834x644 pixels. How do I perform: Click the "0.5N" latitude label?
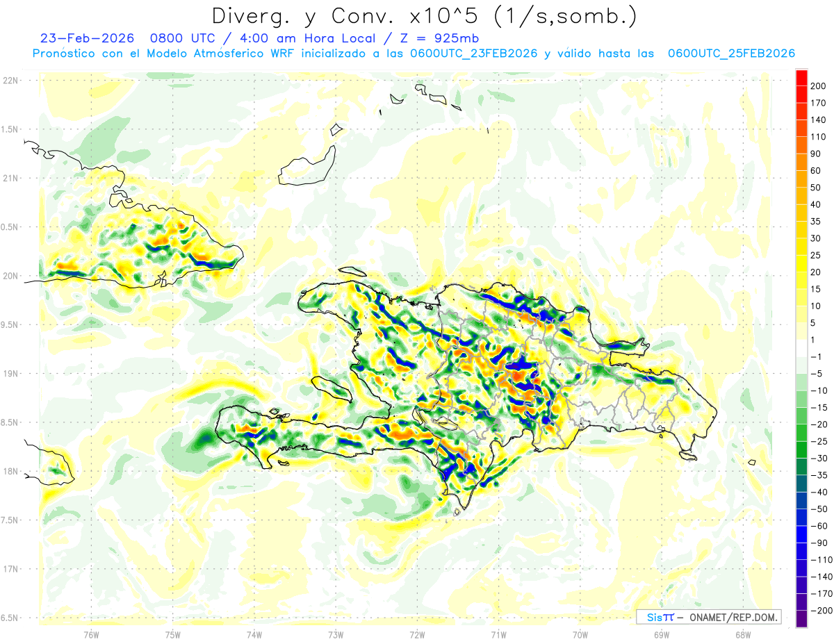(x=10, y=227)
